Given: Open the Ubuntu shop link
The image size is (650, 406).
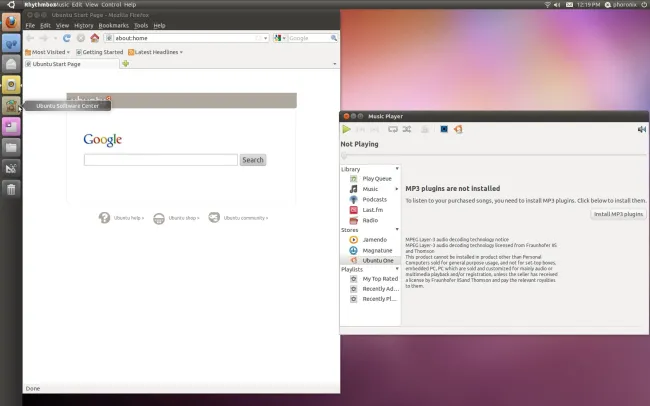Looking at the screenshot, I should tap(184, 218).
